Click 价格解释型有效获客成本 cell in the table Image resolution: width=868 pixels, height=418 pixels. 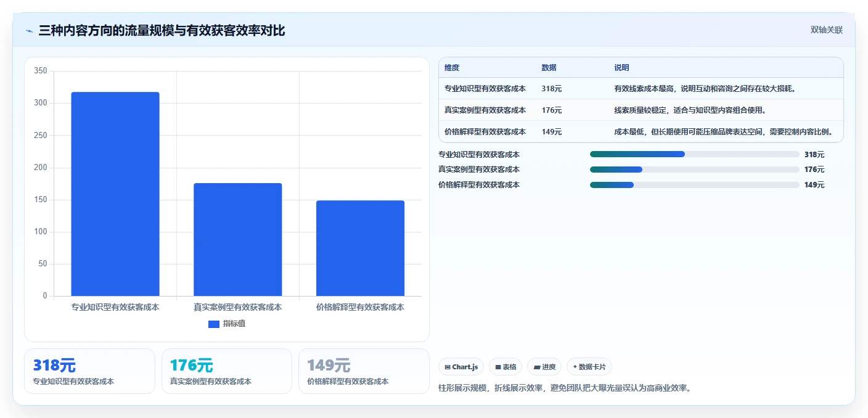pyautogui.click(x=485, y=131)
